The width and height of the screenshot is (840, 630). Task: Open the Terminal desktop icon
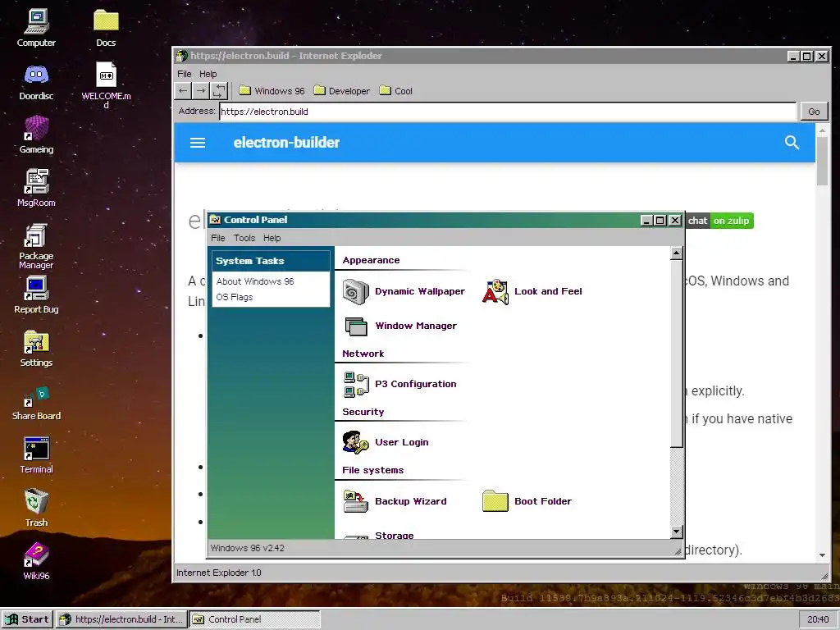(x=36, y=454)
